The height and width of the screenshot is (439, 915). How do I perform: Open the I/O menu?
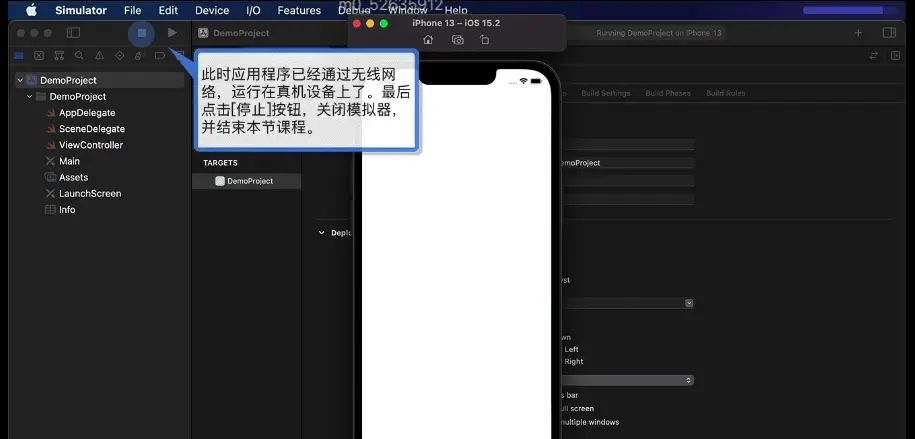(x=253, y=11)
